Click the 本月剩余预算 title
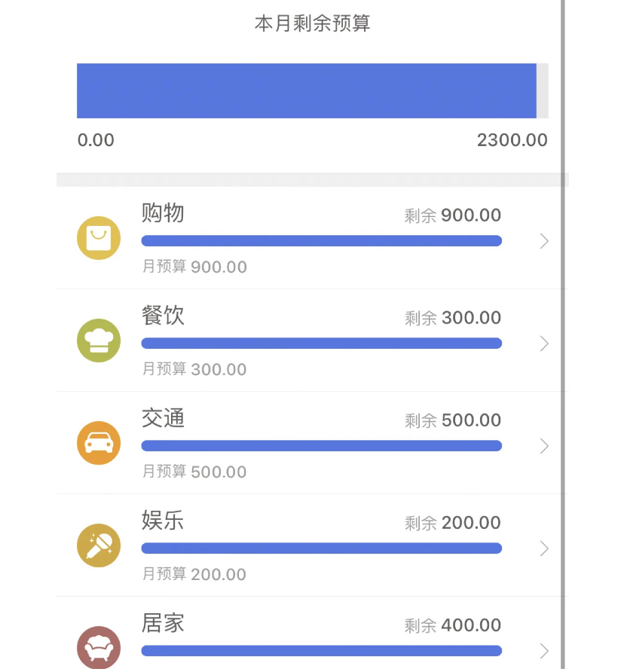This screenshot has height=672, width=624. (312, 24)
